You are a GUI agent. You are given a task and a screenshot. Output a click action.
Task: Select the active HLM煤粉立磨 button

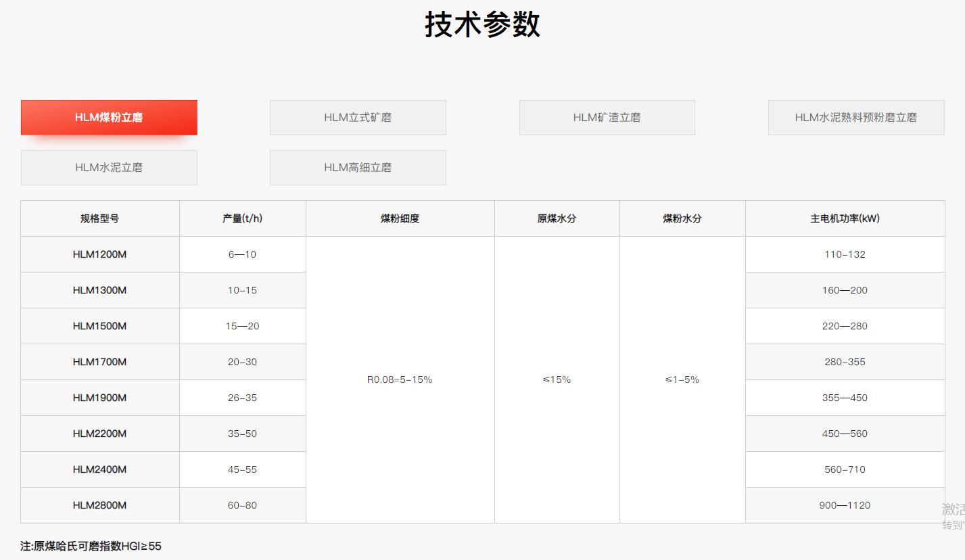109,117
